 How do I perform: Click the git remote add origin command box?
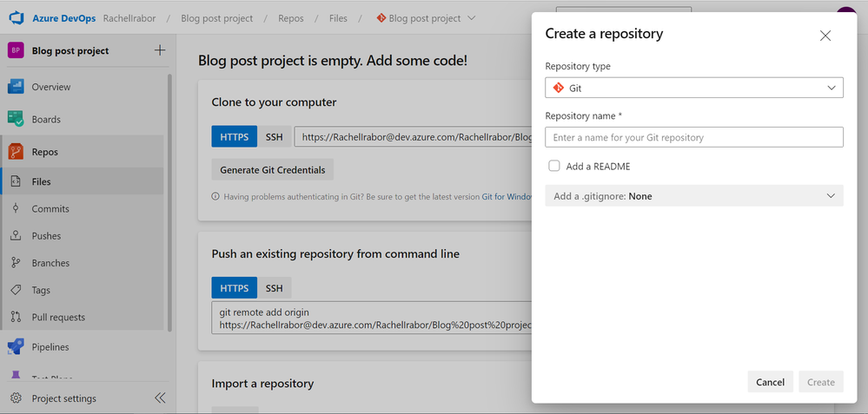pyautogui.click(x=372, y=318)
